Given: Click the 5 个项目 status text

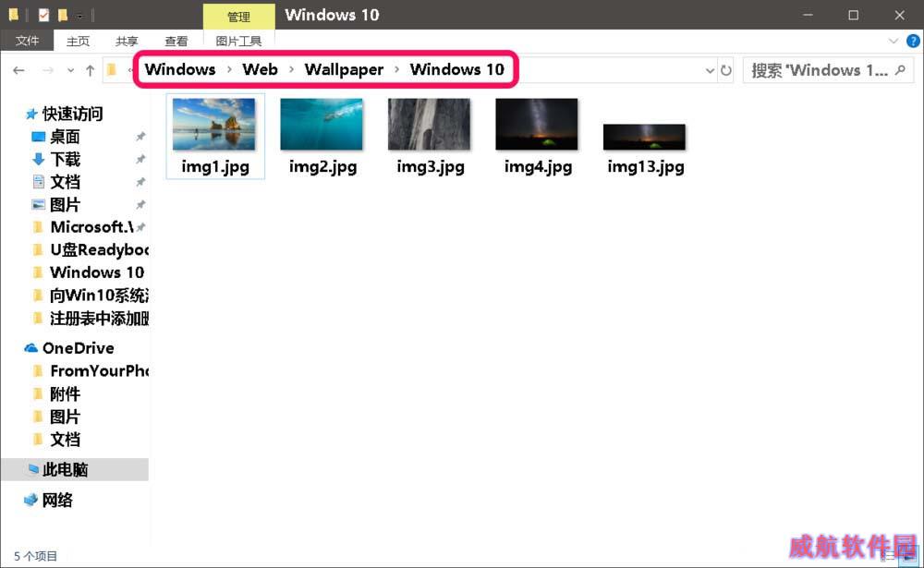Looking at the screenshot, I should [x=35, y=556].
